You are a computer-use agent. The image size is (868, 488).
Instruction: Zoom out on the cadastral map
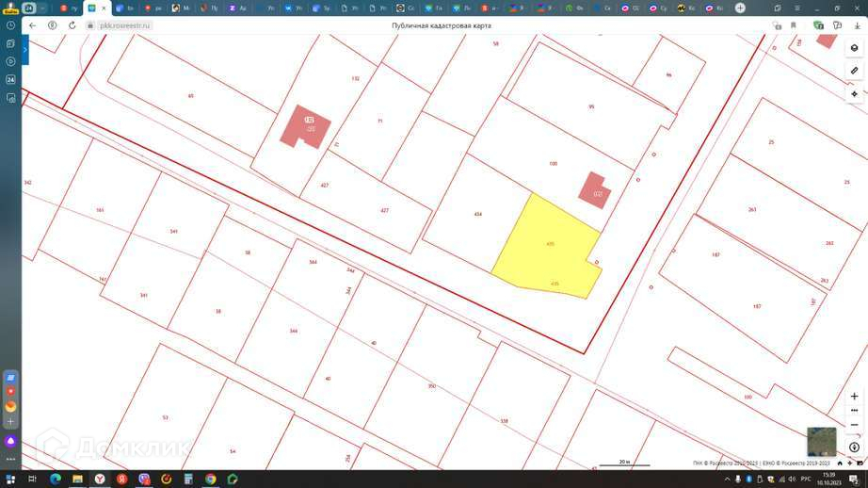854,425
